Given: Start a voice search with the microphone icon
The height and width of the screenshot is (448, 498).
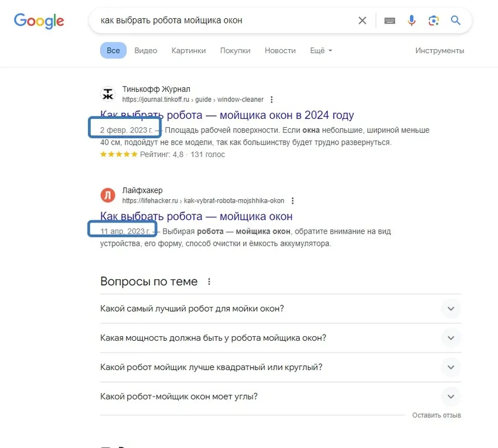Looking at the screenshot, I should (411, 20).
